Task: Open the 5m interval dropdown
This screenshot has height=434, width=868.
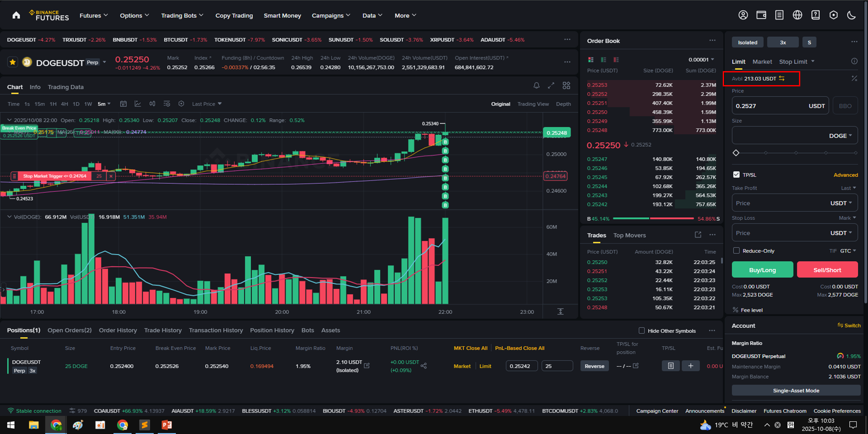Action: (x=104, y=104)
